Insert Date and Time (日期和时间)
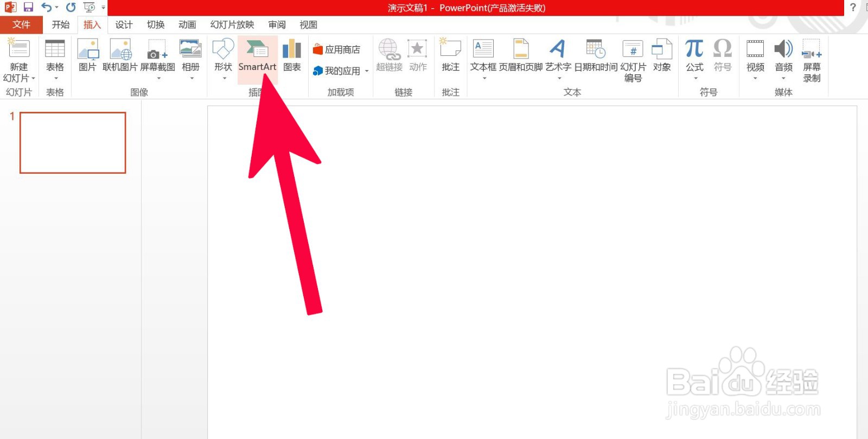Image resolution: width=868 pixels, height=439 pixels. pos(596,49)
